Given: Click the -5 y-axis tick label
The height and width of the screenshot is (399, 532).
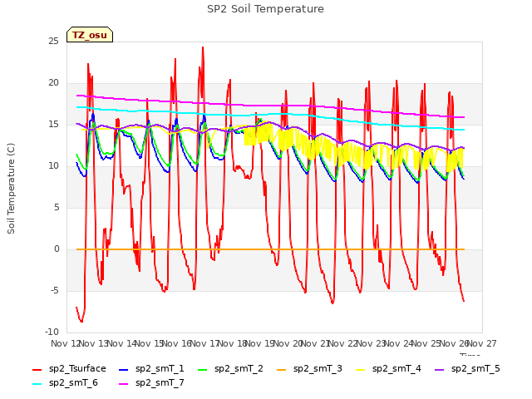Looking at the screenshot, I should point(54,291).
